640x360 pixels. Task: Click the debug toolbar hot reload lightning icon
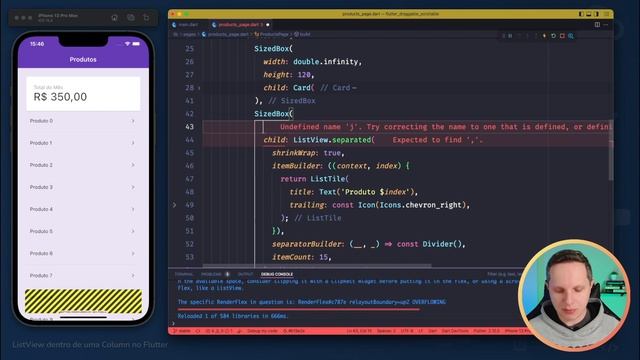pos(544,36)
